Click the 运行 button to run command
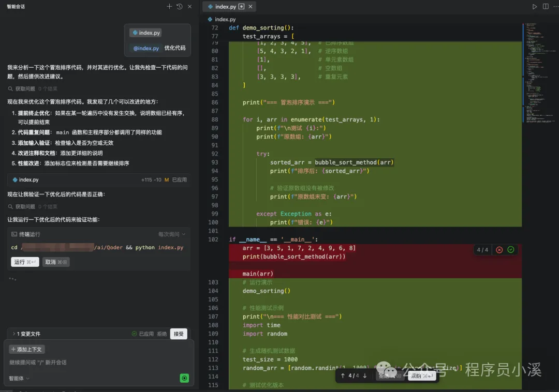The width and height of the screenshot is (559, 392). [25, 262]
